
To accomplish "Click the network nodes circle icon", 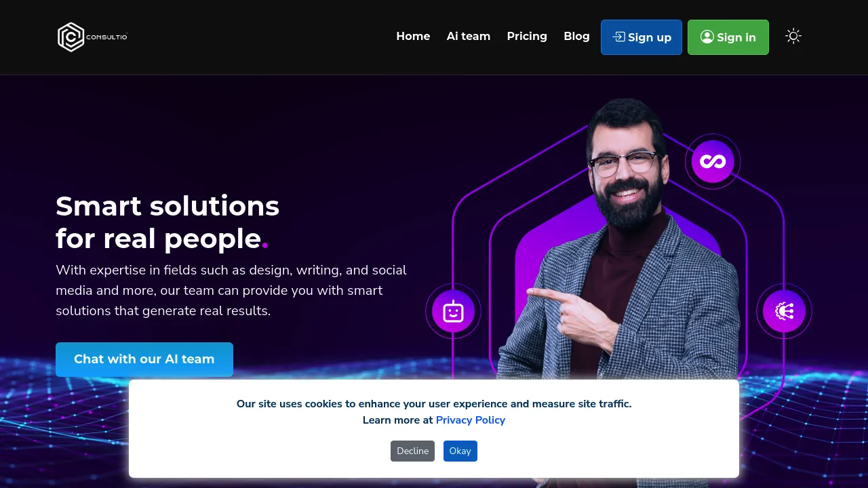I will pyautogui.click(x=784, y=311).
